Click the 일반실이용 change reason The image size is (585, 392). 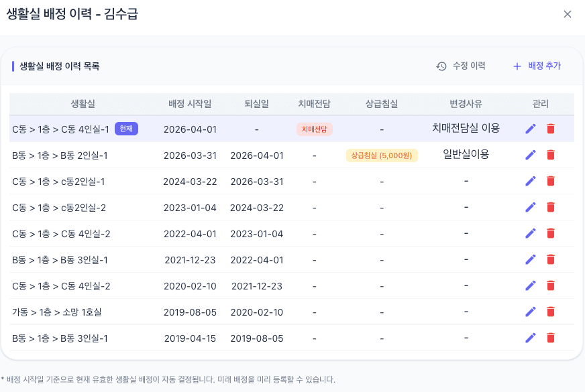(x=466, y=154)
